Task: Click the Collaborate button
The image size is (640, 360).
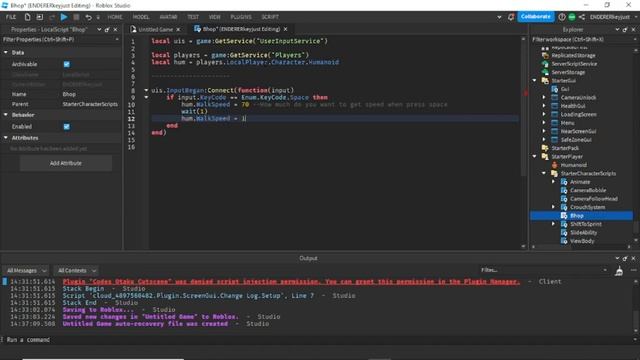Action: click(536, 17)
